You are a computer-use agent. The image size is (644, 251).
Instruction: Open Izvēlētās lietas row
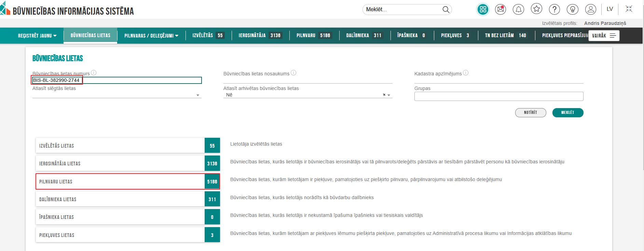128,146
